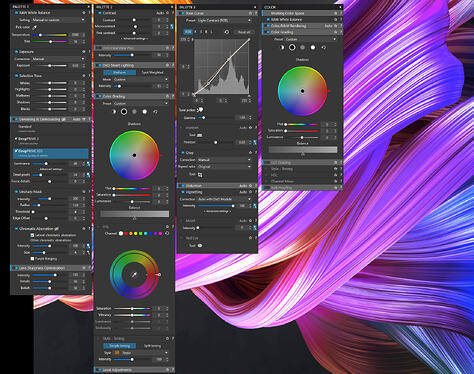Click the Temperature slider handle
The image size is (474, 374).
click(40, 35)
